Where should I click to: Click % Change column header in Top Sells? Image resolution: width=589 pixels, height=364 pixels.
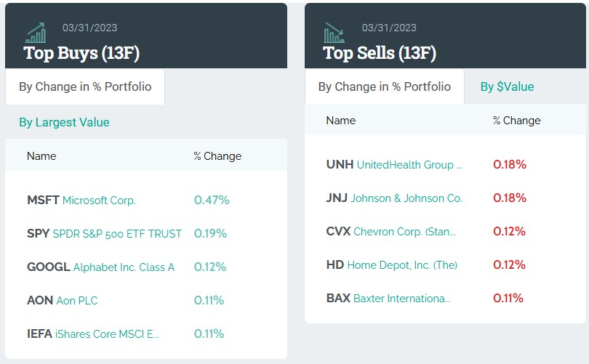[516, 121]
